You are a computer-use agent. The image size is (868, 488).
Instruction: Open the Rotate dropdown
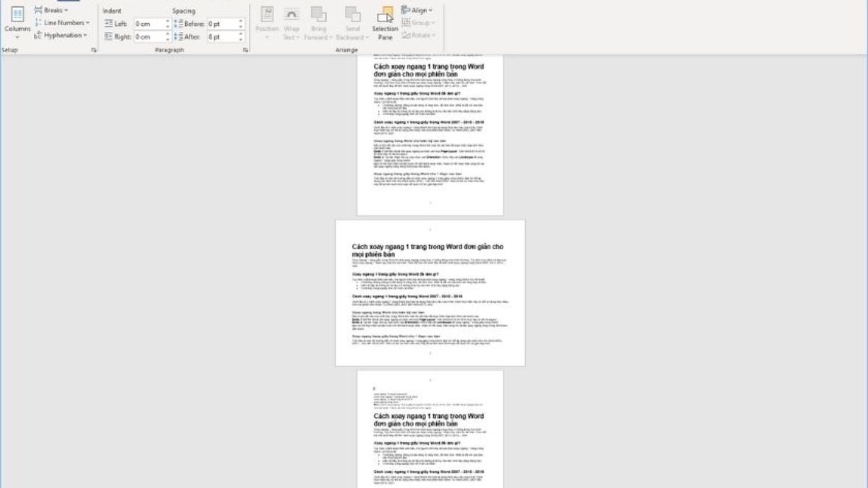point(417,34)
